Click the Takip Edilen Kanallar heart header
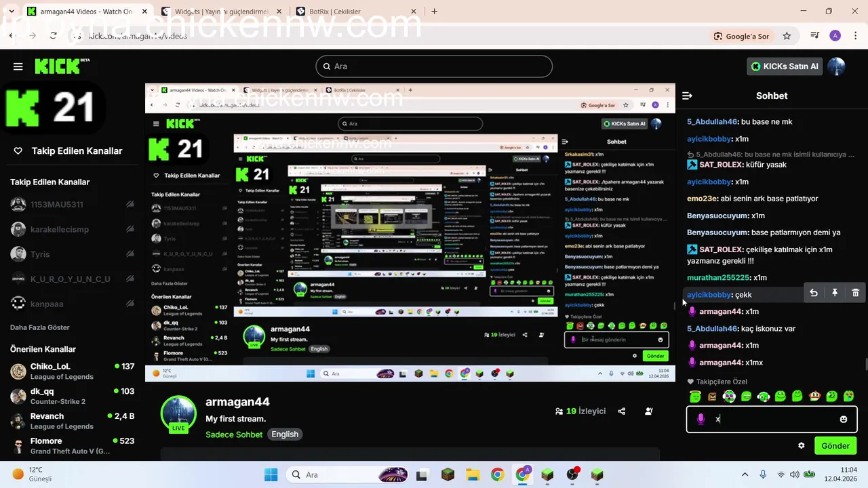The width and height of the screenshot is (868, 488). click(68, 151)
